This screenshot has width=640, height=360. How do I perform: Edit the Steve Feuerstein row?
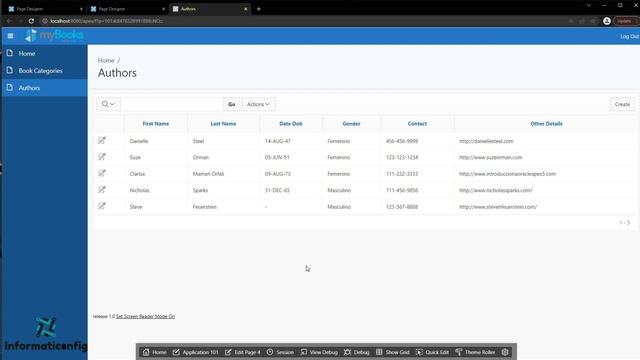(102, 206)
